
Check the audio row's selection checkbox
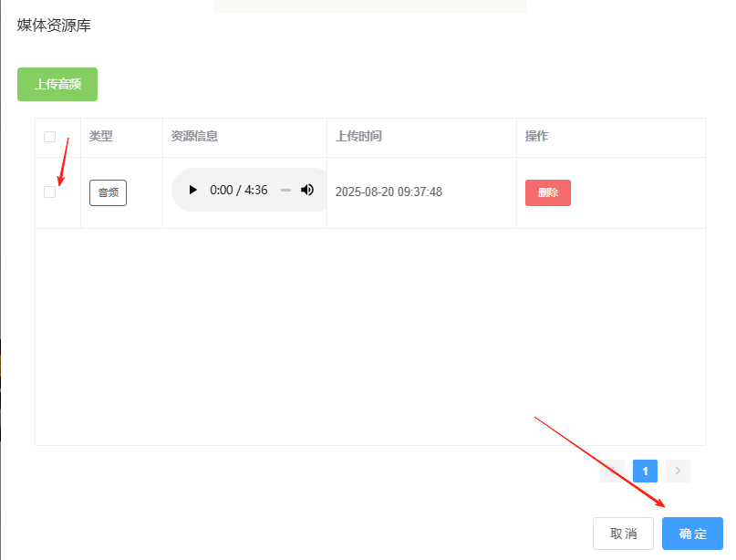[50, 192]
